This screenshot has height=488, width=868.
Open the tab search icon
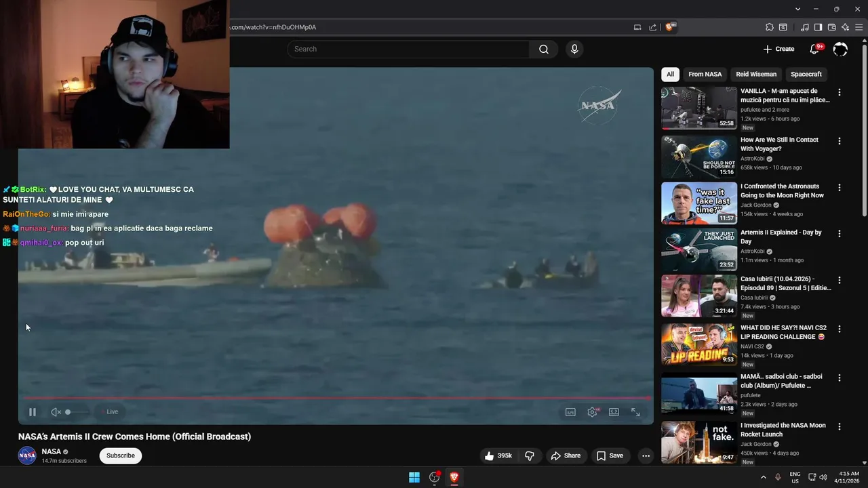point(783,27)
